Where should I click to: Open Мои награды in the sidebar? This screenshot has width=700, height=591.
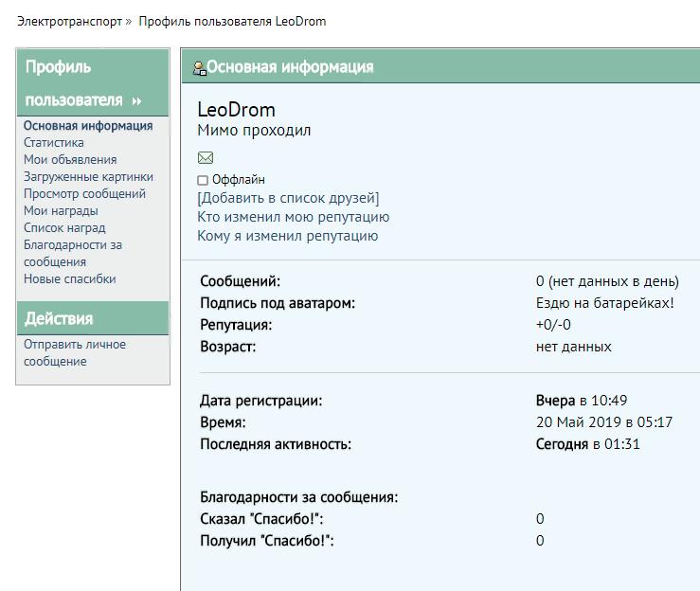point(61,211)
